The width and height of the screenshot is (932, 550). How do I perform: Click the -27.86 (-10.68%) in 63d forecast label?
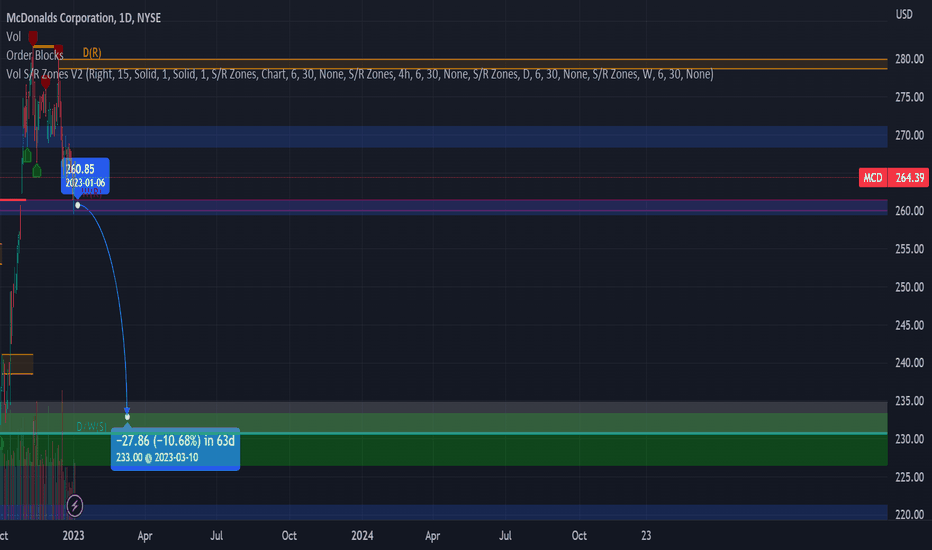click(x=175, y=441)
